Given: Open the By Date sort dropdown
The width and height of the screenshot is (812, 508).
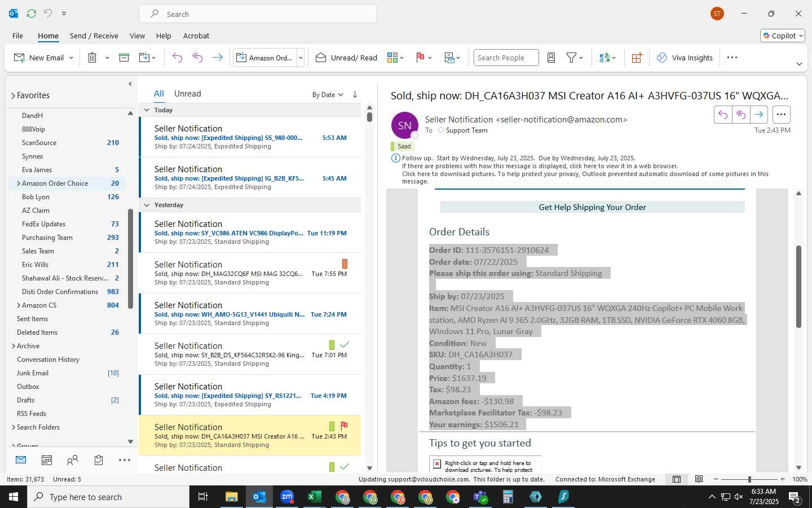Looking at the screenshot, I should 328,95.
